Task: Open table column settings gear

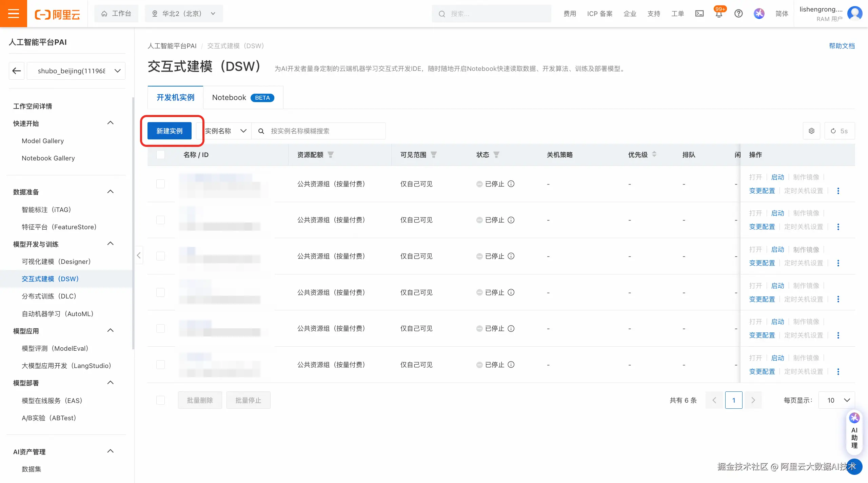Action: click(x=811, y=131)
